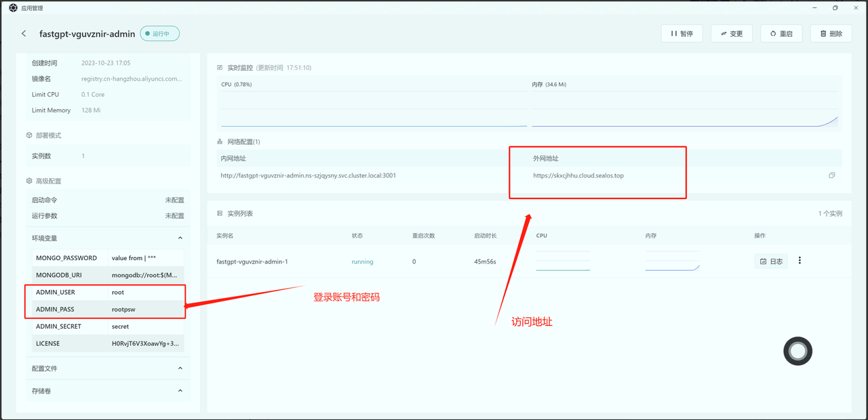
Task: Click the CPU usage monitoring chart
Action: coord(373,108)
